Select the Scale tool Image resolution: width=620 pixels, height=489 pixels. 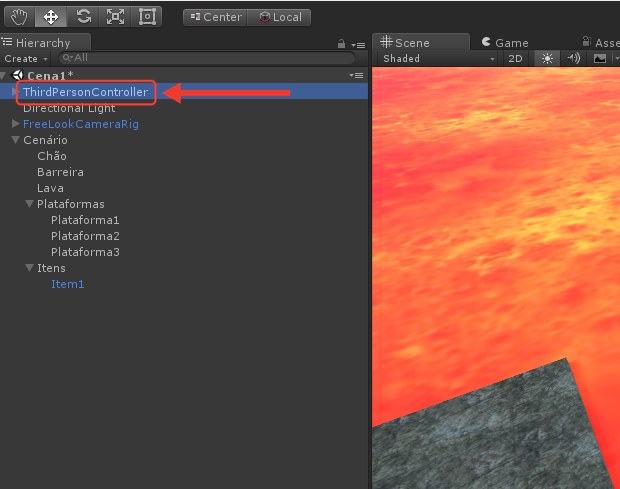point(115,17)
